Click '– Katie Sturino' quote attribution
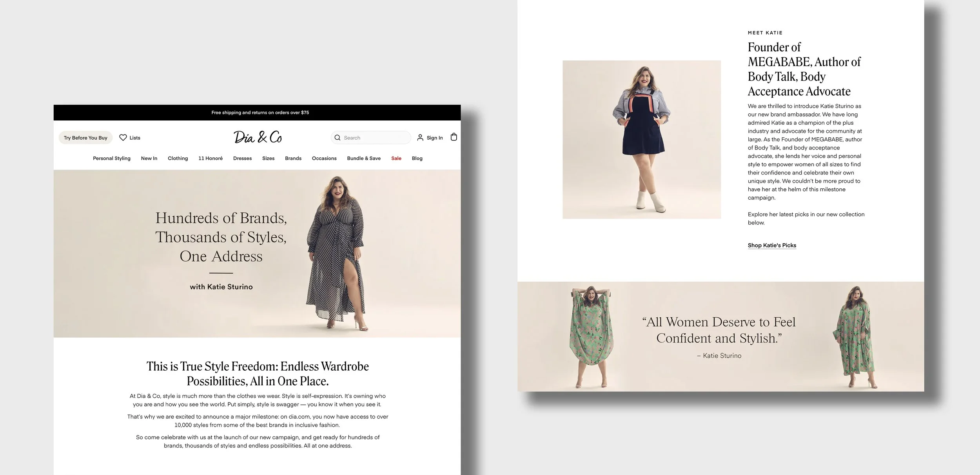Screen dimensions: 980x475 719,356
